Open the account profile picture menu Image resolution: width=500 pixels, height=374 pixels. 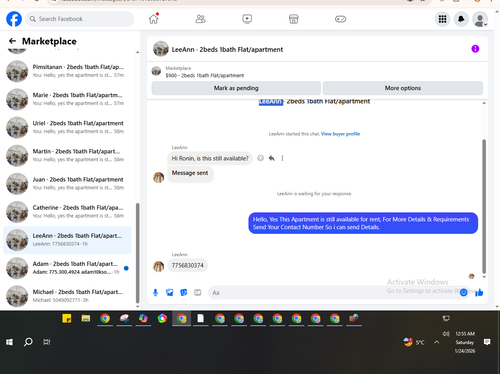click(480, 19)
